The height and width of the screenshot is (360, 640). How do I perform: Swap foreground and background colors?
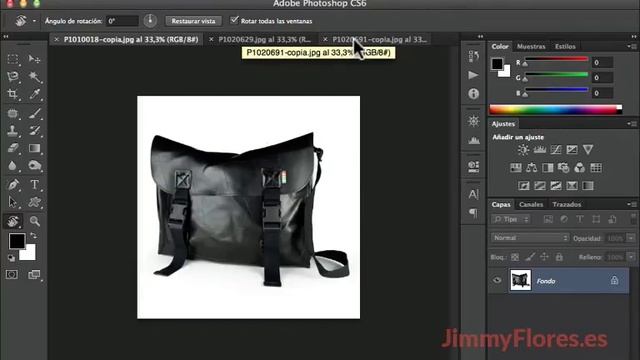(x=33, y=236)
